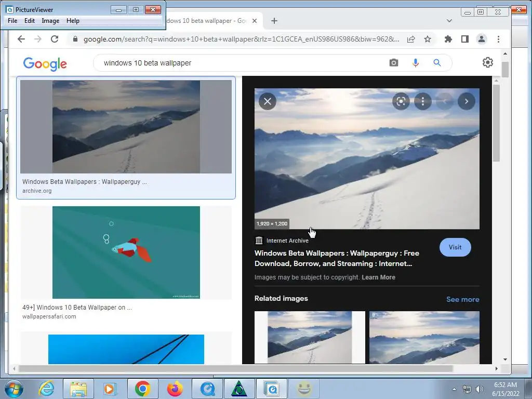Open a new browser tab
This screenshot has width=532, height=399.
(274, 21)
